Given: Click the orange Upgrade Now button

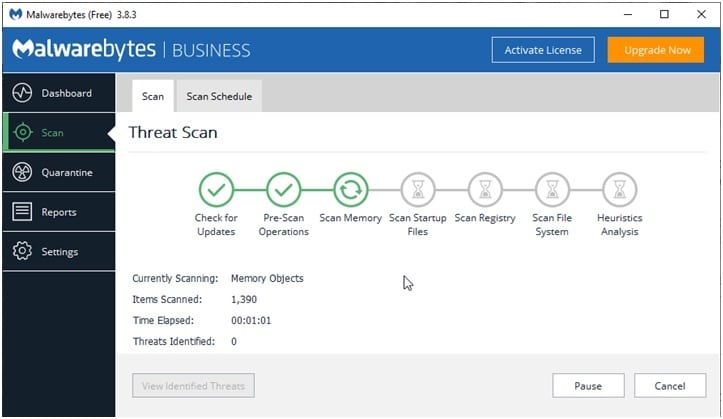Looking at the screenshot, I should (x=656, y=50).
